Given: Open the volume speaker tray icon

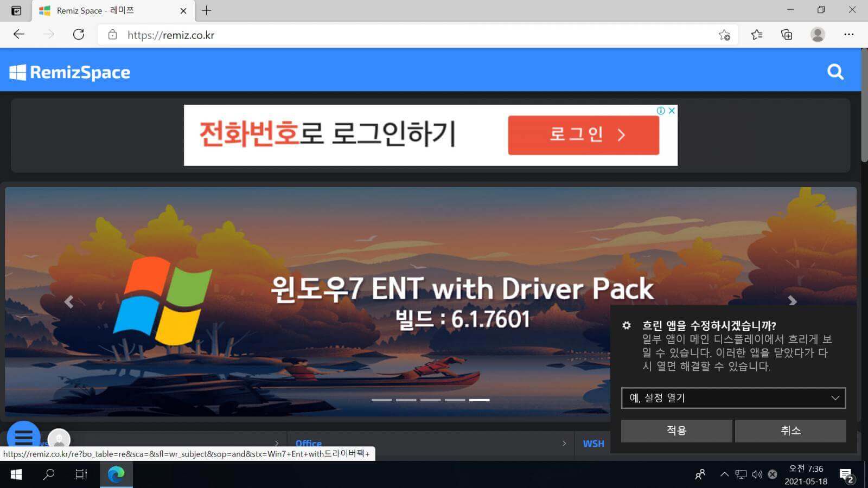Looking at the screenshot, I should click(757, 474).
